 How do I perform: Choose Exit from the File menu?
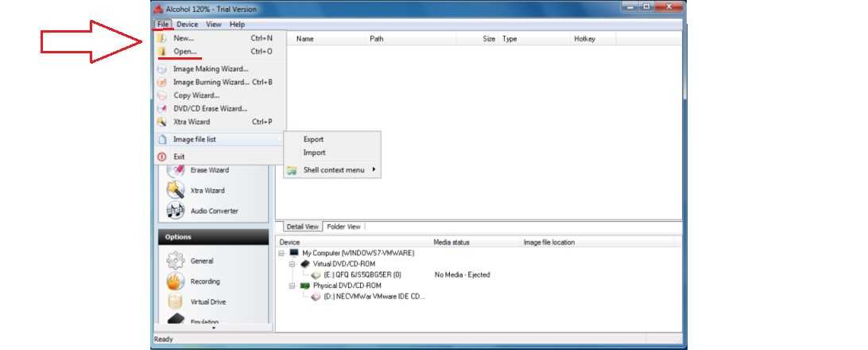[x=219, y=157]
